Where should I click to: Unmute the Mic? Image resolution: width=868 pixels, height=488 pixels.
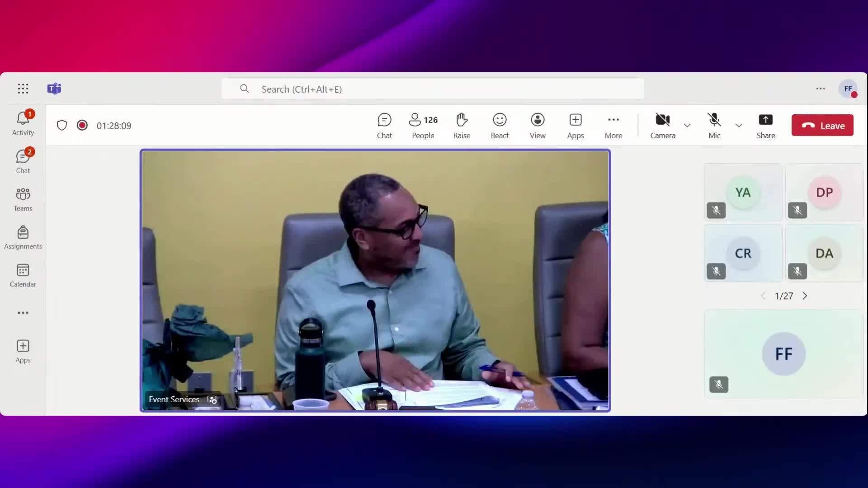[x=714, y=126]
